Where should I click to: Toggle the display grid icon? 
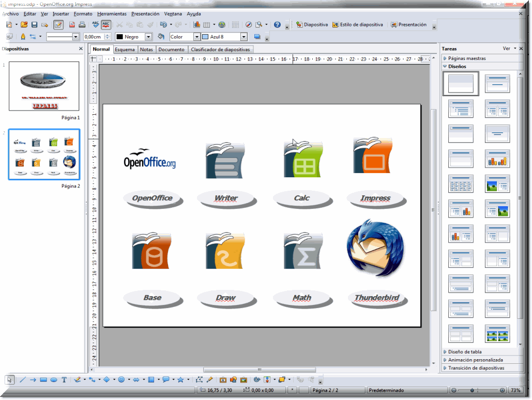pos(235,25)
